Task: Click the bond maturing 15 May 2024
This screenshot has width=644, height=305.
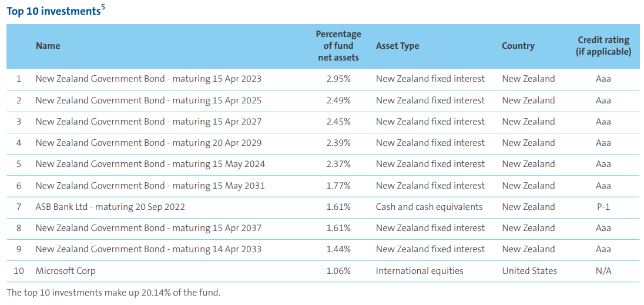Action: [150, 164]
